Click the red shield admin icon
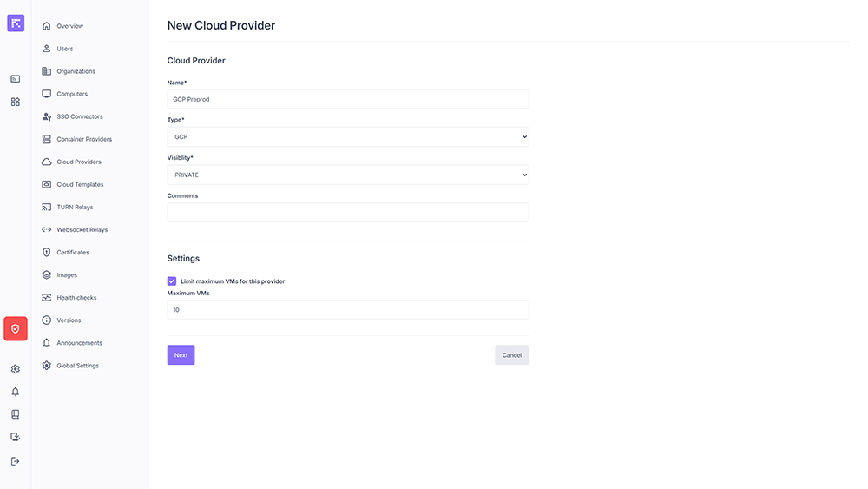This screenshot has width=868, height=489. tap(16, 328)
